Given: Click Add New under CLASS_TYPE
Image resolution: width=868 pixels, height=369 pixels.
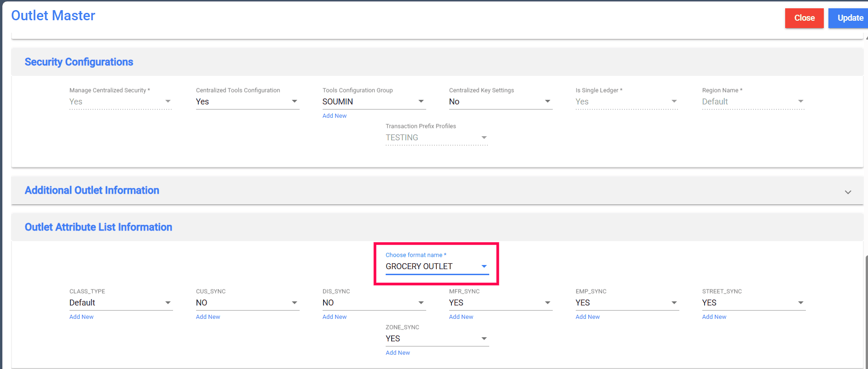Looking at the screenshot, I should pyautogui.click(x=81, y=317).
